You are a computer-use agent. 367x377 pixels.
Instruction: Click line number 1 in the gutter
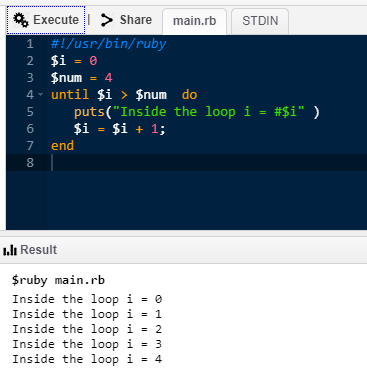point(30,44)
